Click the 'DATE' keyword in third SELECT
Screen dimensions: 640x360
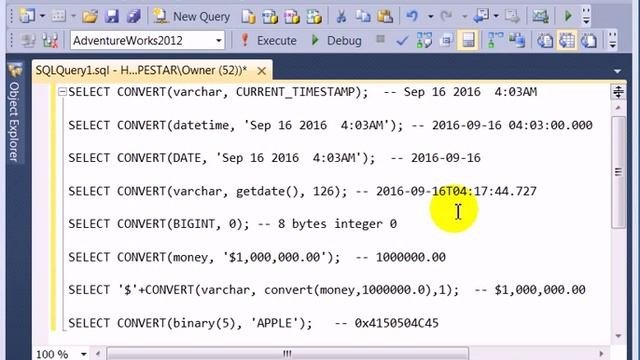coord(187,158)
